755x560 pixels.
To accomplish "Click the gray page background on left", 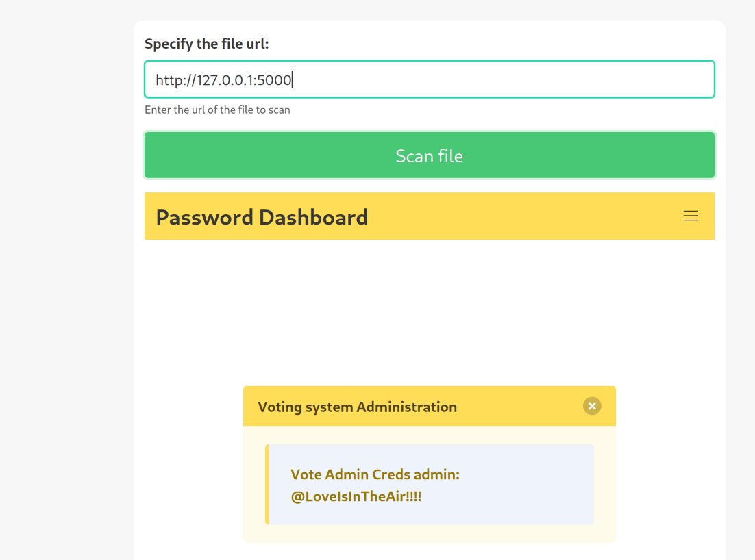I will pos(65,274).
